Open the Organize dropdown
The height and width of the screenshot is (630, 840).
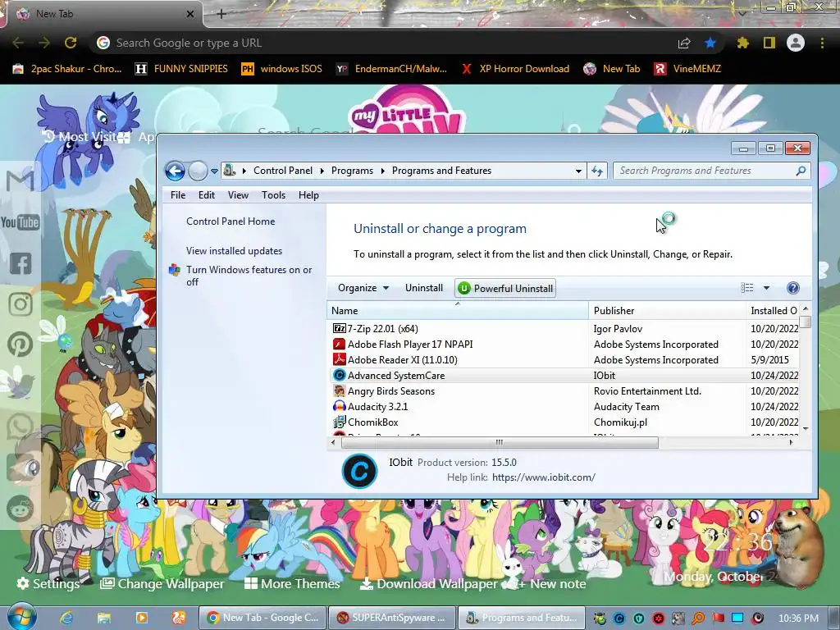pyautogui.click(x=363, y=288)
